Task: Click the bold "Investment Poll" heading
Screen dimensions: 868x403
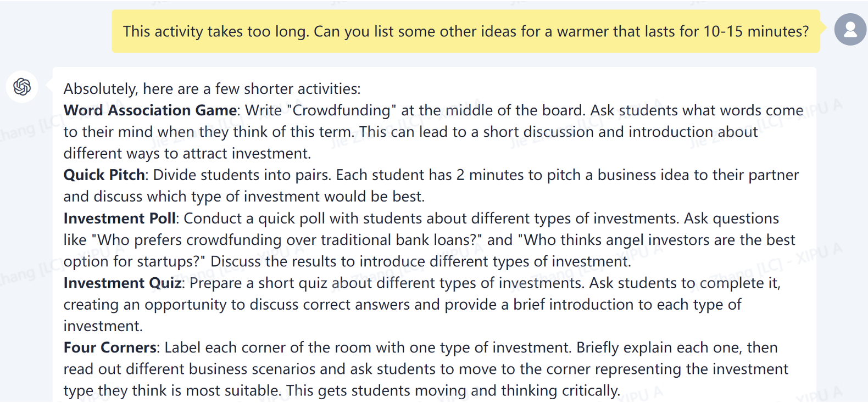Action: (x=120, y=219)
